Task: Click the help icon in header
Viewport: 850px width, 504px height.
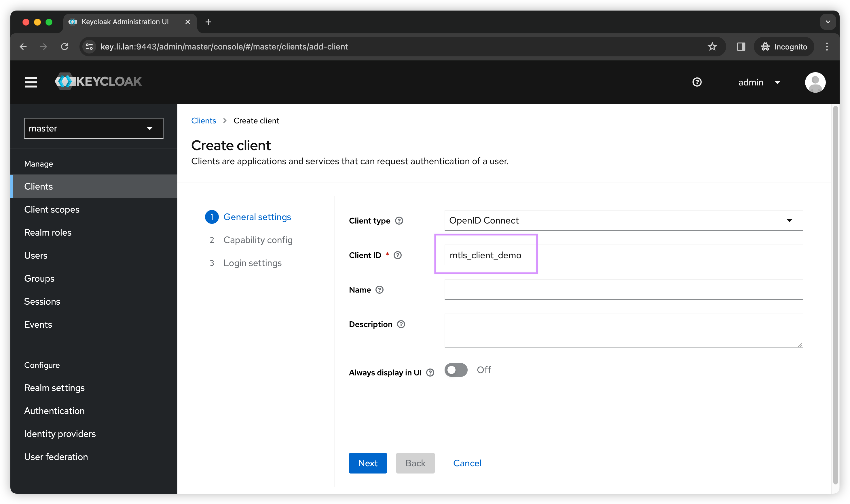Action: [x=697, y=82]
